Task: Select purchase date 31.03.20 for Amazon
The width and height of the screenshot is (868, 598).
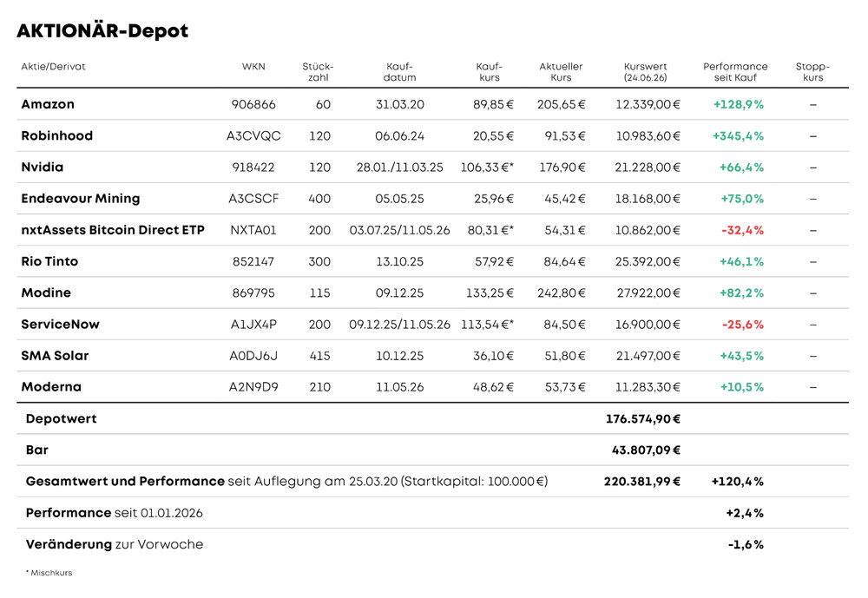Action: pos(399,104)
